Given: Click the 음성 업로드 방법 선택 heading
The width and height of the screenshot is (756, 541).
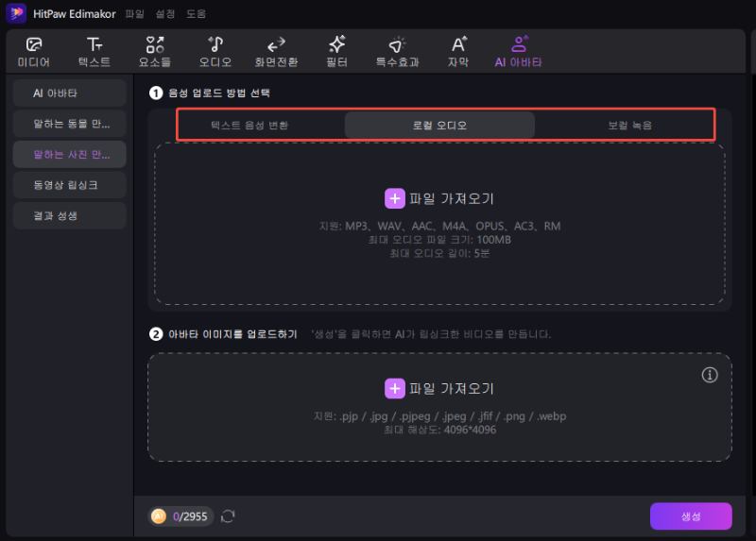Looking at the screenshot, I should [x=219, y=93].
